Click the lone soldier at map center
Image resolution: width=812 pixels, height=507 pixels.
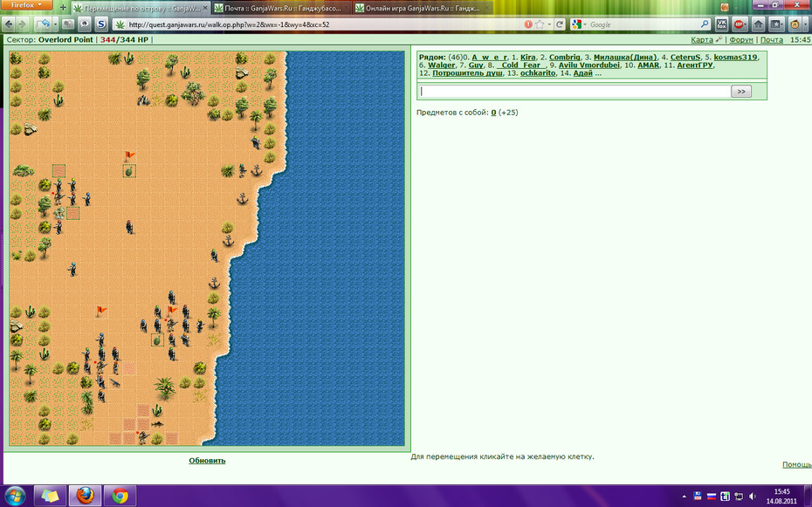(129, 226)
